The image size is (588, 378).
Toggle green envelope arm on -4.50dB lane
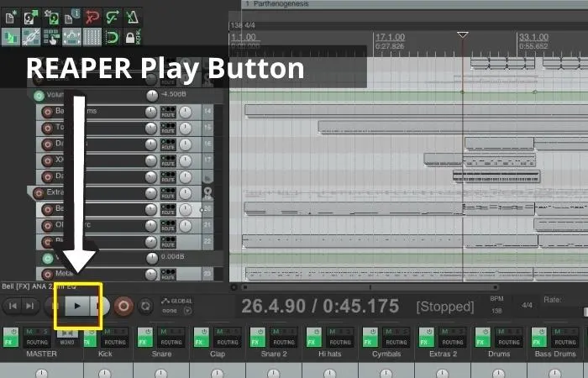pos(39,96)
